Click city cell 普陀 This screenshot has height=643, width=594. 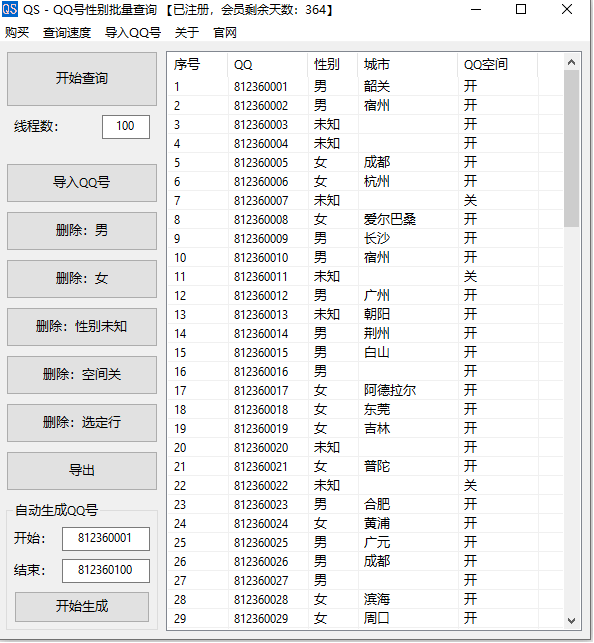[377, 467]
